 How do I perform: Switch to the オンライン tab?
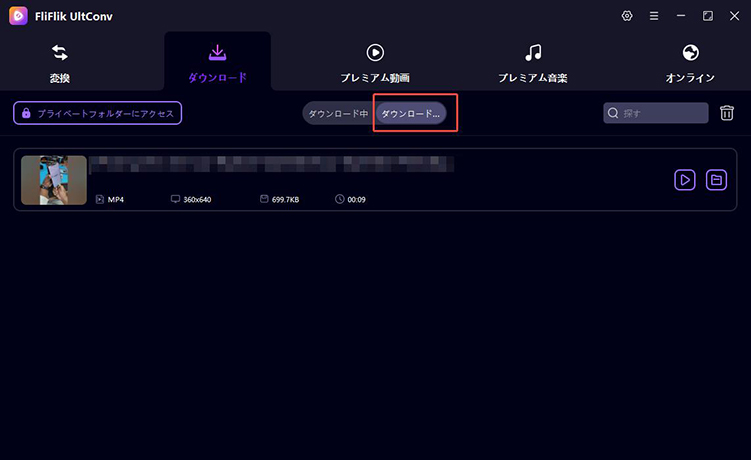(x=690, y=63)
